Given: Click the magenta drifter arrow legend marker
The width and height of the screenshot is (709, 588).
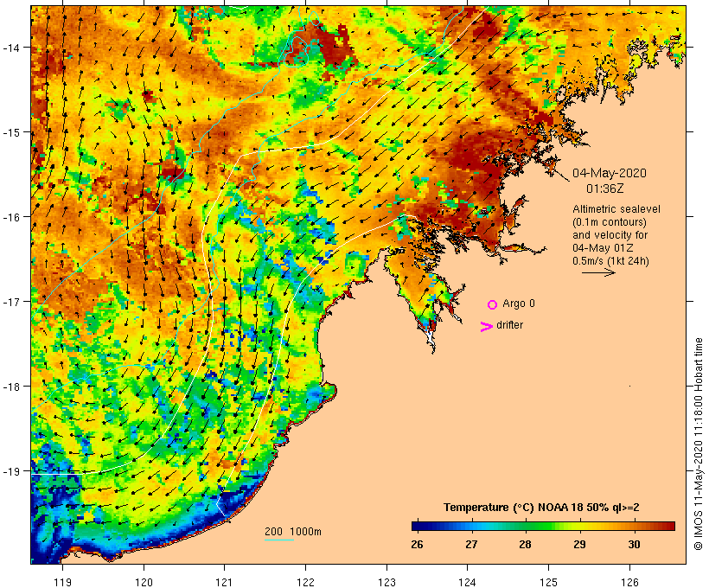Looking at the screenshot, I should click(487, 327).
